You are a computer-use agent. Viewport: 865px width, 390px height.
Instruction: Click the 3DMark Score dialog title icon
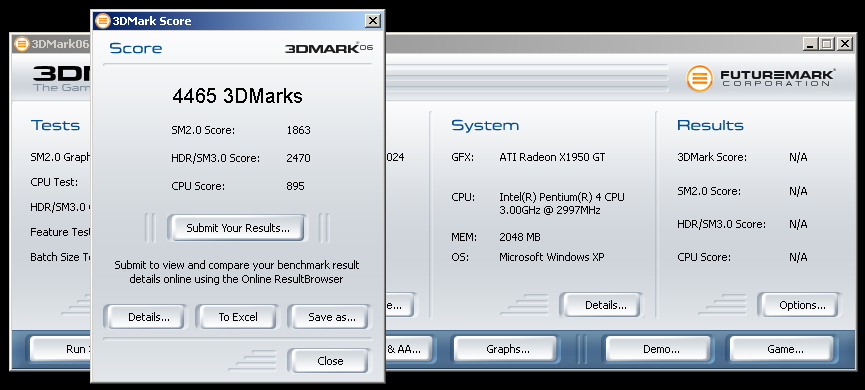(x=103, y=21)
